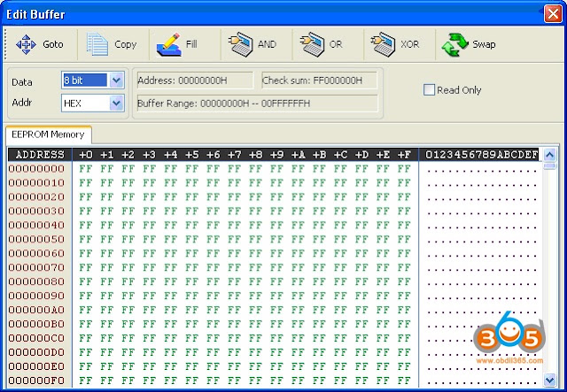Viewport: 567px width, 392px height.
Task: Click the +0 column header
Action: coord(86,155)
